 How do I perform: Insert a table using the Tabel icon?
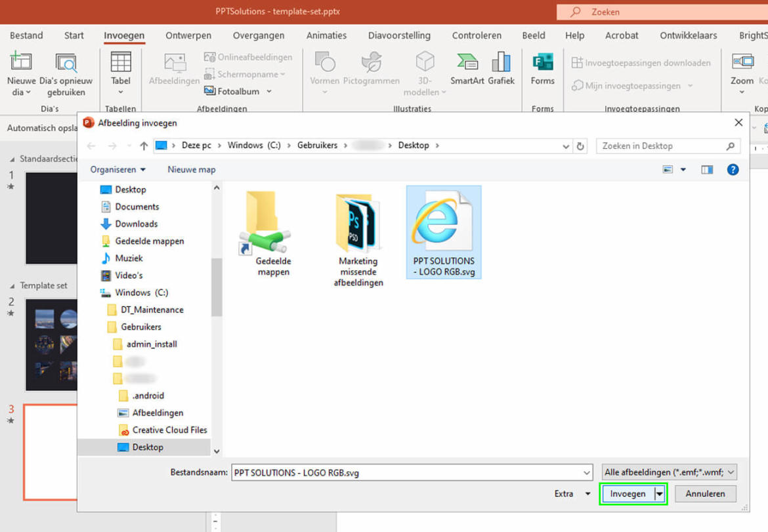point(120,69)
